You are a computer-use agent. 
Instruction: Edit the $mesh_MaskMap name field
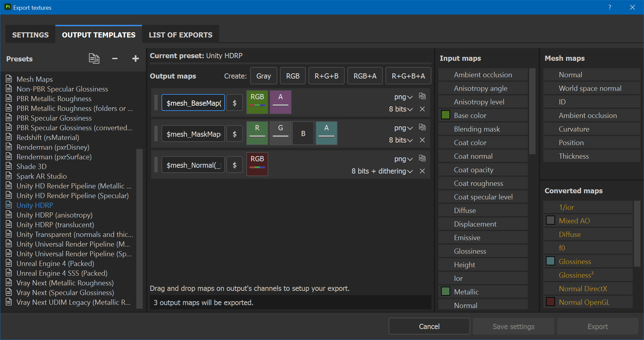tap(193, 134)
